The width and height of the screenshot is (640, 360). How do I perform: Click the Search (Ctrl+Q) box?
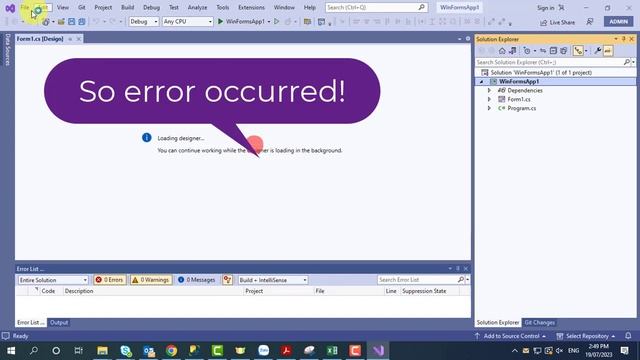tap(376, 7)
